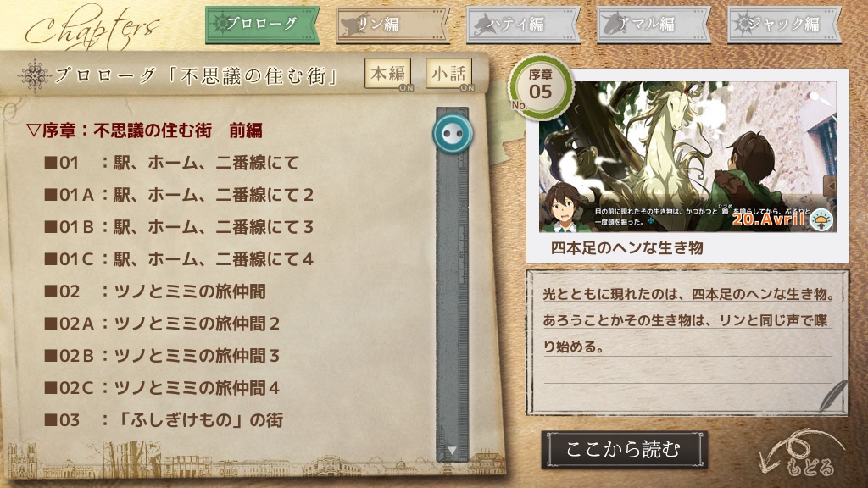
Task: Select chapter 01：駅、ホーム、二番線にて
Action: click(x=171, y=163)
